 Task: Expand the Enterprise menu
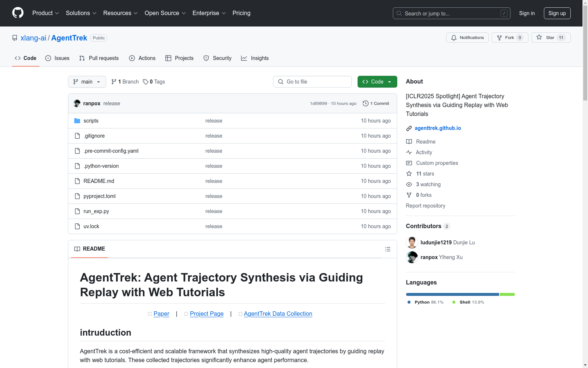[209, 13]
